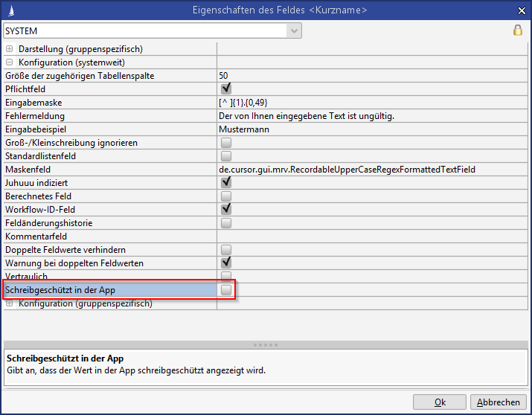
Task: Click the Abbrechen button
Action: point(499,402)
